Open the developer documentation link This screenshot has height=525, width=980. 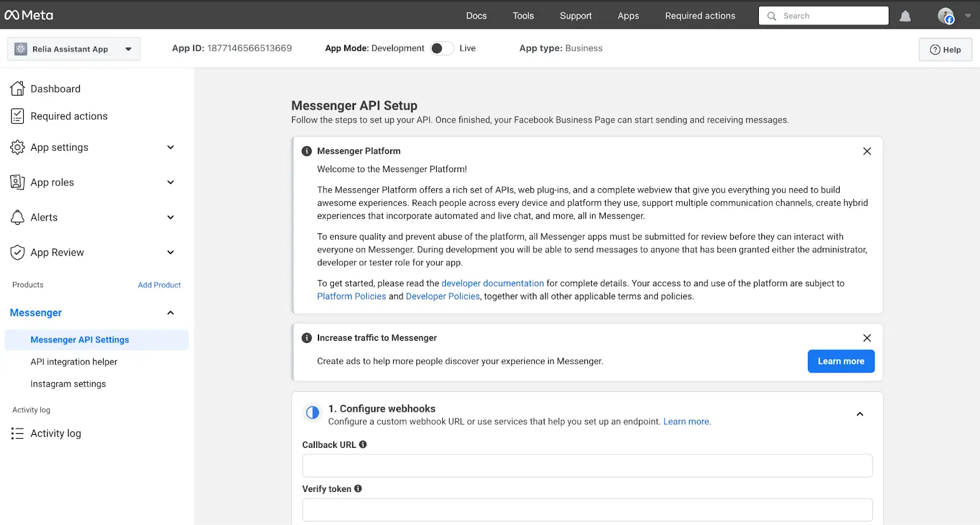click(x=492, y=284)
